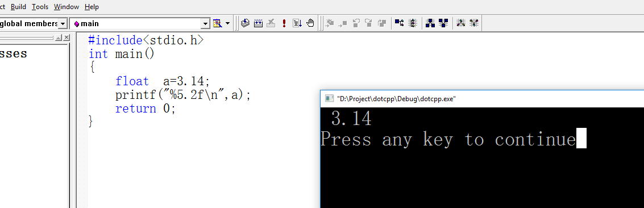Open the Help menu
This screenshot has height=208, width=644.
point(92,7)
